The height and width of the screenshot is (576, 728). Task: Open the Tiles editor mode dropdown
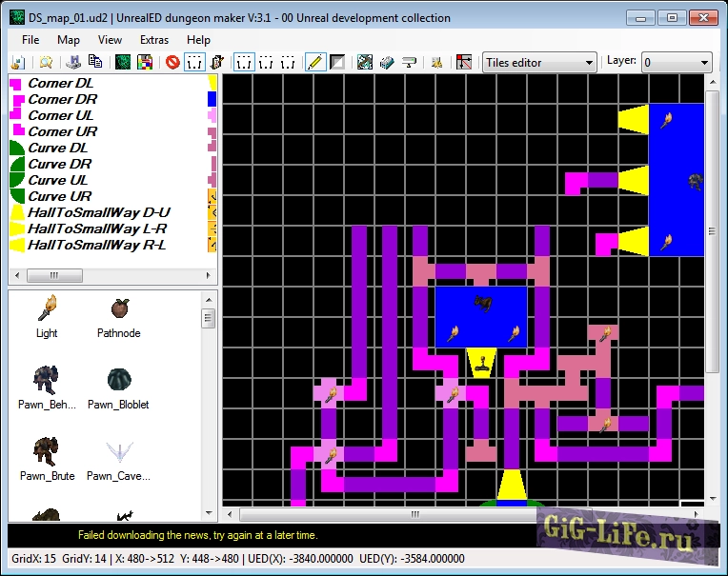(x=539, y=63)
